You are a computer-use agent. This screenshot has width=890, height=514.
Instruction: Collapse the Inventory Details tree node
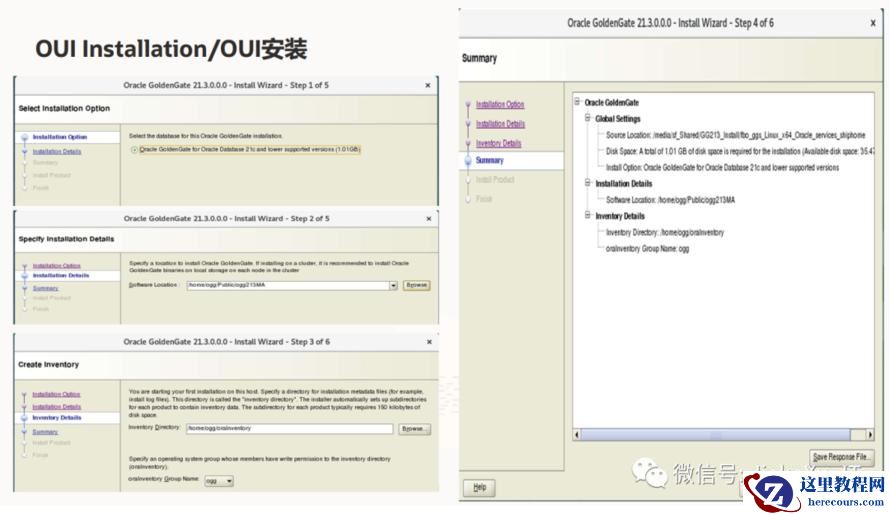pyautogui.click(x=588, y=215)
